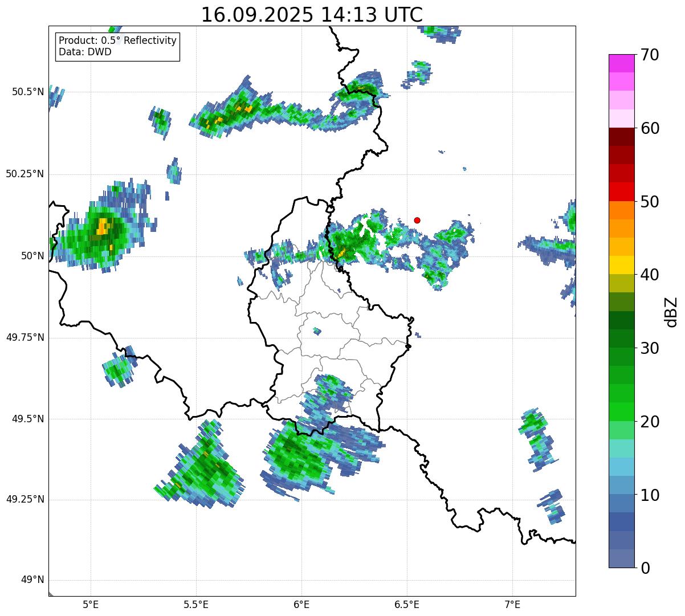685x616 pixels.
Task: Click the dBZ colorbar axis label
Action: pos(671,311)
